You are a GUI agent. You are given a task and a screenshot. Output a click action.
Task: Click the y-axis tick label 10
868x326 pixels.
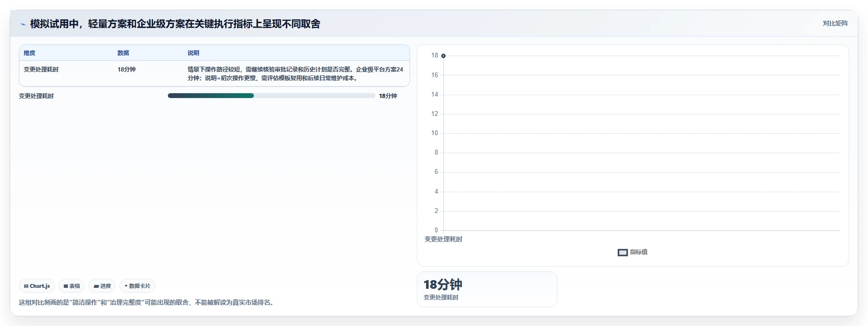(435, 133)
